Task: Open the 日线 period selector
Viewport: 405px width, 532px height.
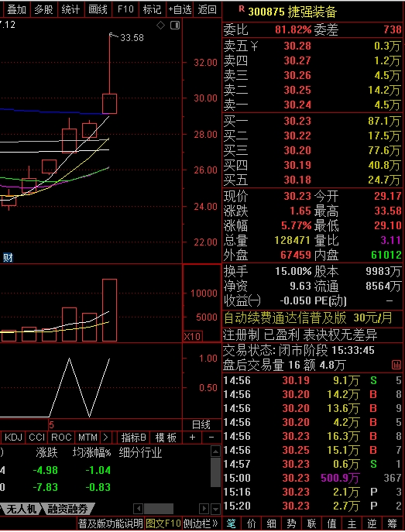Action: point(201,425)
